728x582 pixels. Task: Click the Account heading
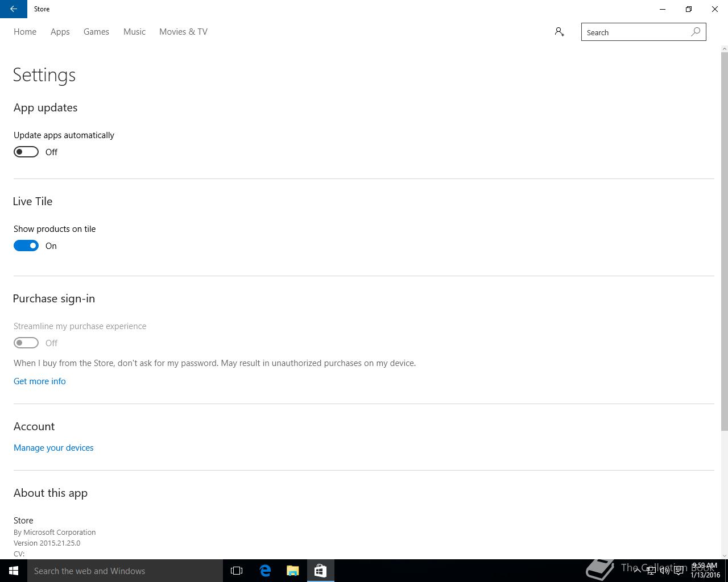pos(34,426)
